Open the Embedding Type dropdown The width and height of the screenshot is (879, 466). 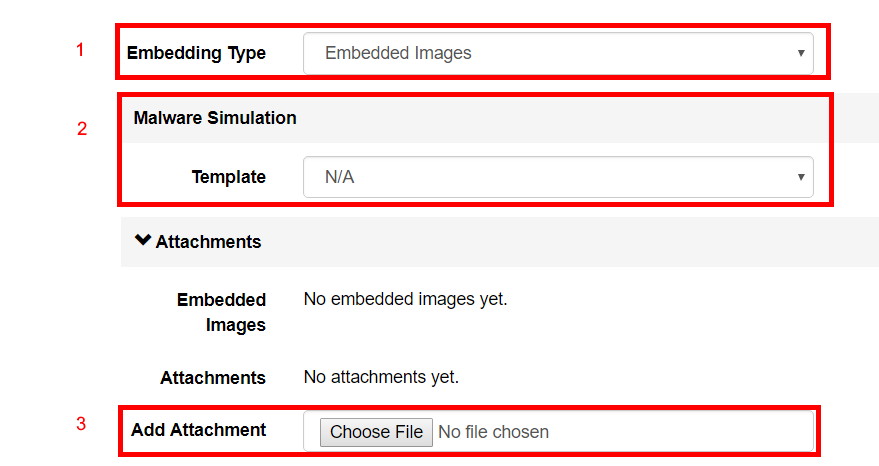(x=558, y=53)
